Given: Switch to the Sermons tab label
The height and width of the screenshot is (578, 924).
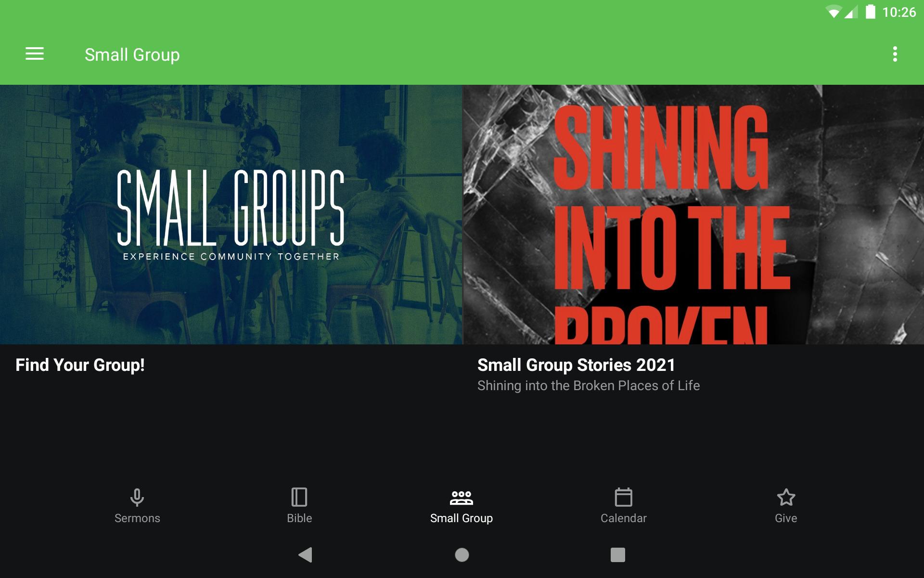Looking at the screenshot, I should (x=137, y=518).
